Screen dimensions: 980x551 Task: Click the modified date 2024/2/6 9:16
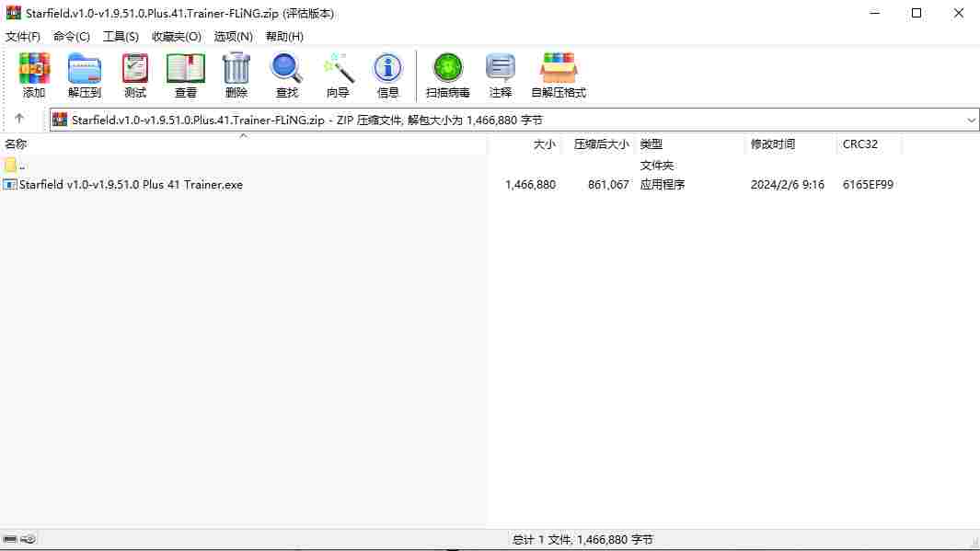pyautogui.click(x=788, y=185)
